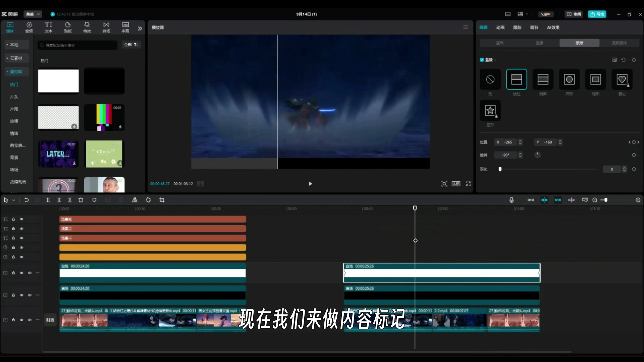This screenshot has width=644, height=362.
Task: Select the 无 no-mask option
Action: [490, 79]
